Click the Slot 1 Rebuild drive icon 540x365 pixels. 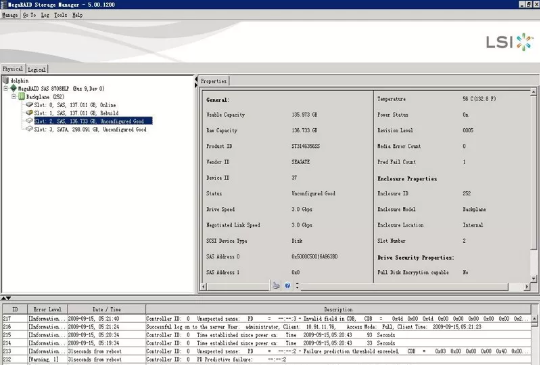29,113
